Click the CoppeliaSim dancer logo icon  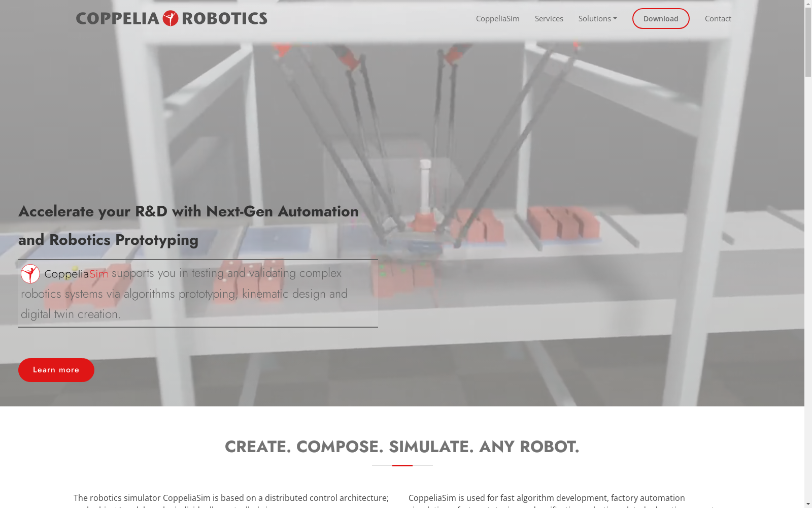(30, 274)
